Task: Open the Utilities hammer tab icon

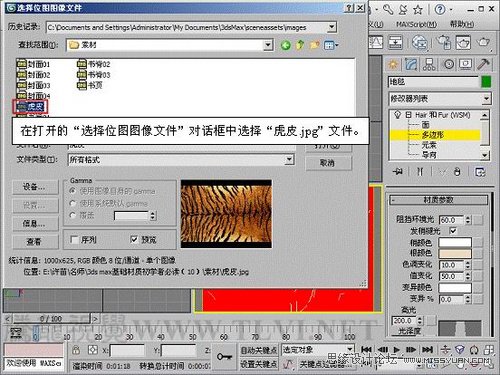Action: pos(484,64)
